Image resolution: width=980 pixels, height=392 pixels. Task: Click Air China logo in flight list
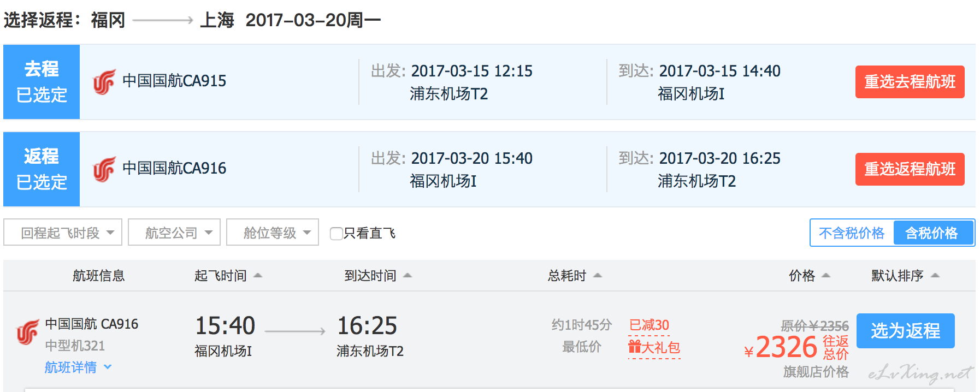pos(28,332)
